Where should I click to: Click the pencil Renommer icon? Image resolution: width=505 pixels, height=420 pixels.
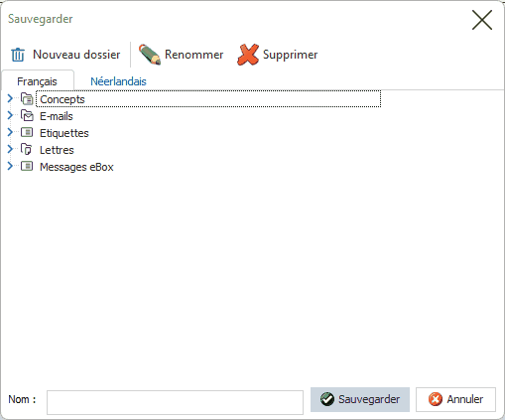pos(150,55)
